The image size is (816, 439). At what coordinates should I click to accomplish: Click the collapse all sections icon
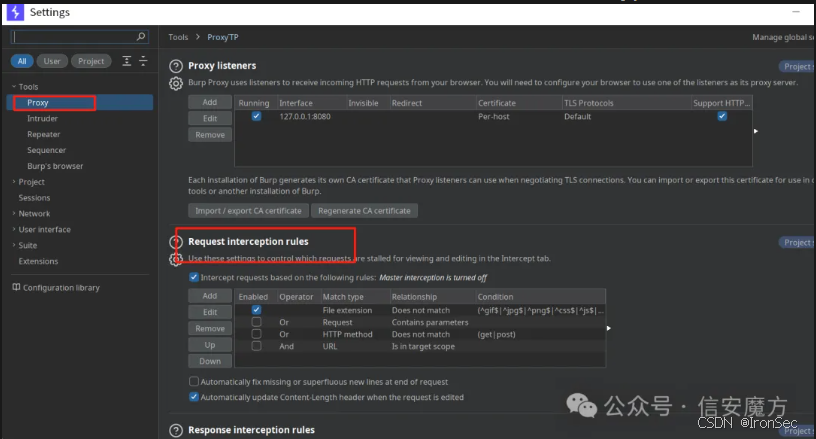143,61
